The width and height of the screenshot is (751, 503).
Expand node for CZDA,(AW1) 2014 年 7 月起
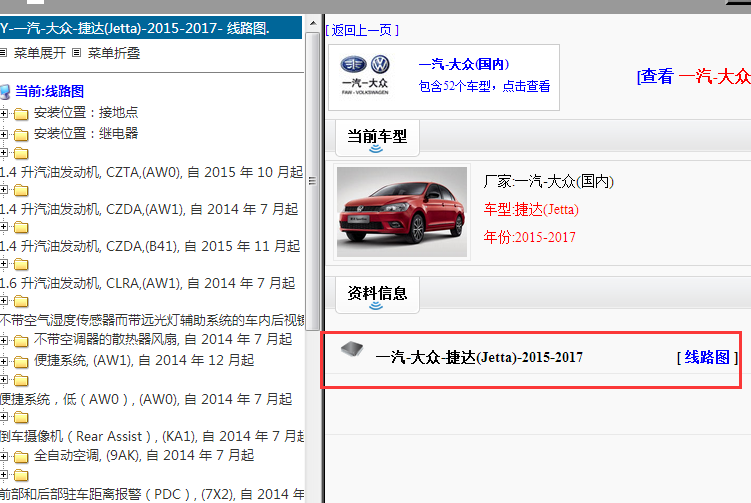3,190
